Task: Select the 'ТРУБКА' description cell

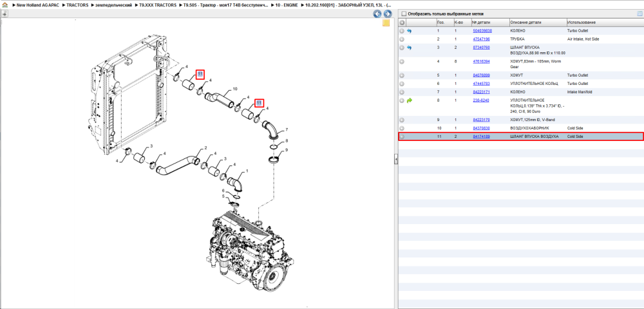Action: (517, 39)
